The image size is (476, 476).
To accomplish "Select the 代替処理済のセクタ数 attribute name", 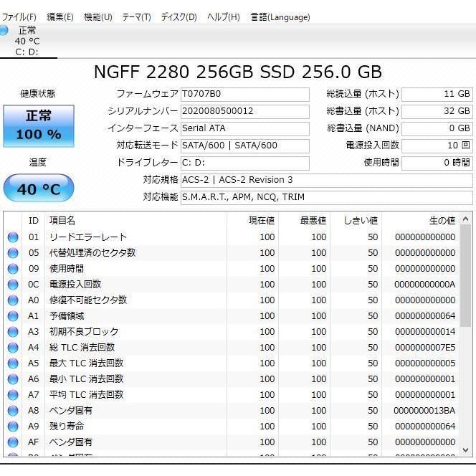I will (92, 253).
